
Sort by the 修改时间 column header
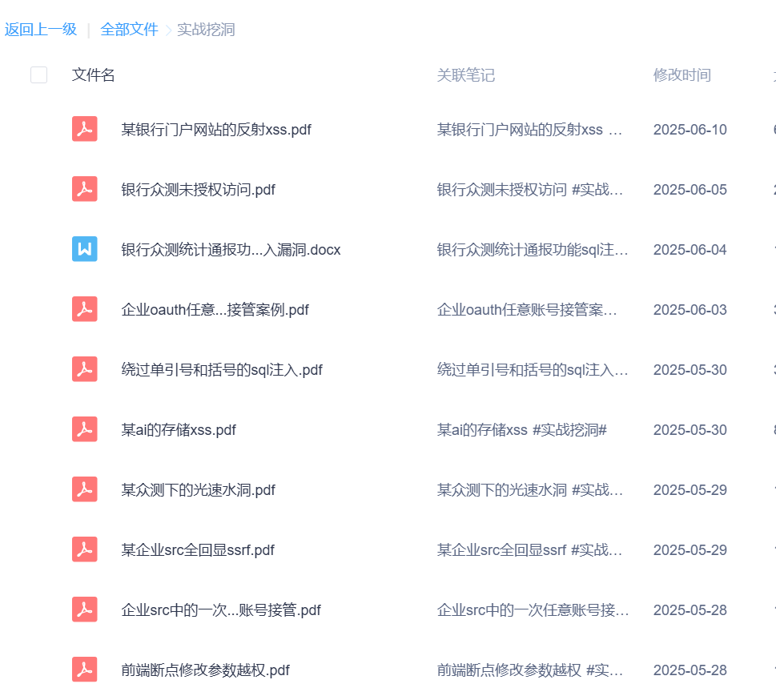[682, 74]
